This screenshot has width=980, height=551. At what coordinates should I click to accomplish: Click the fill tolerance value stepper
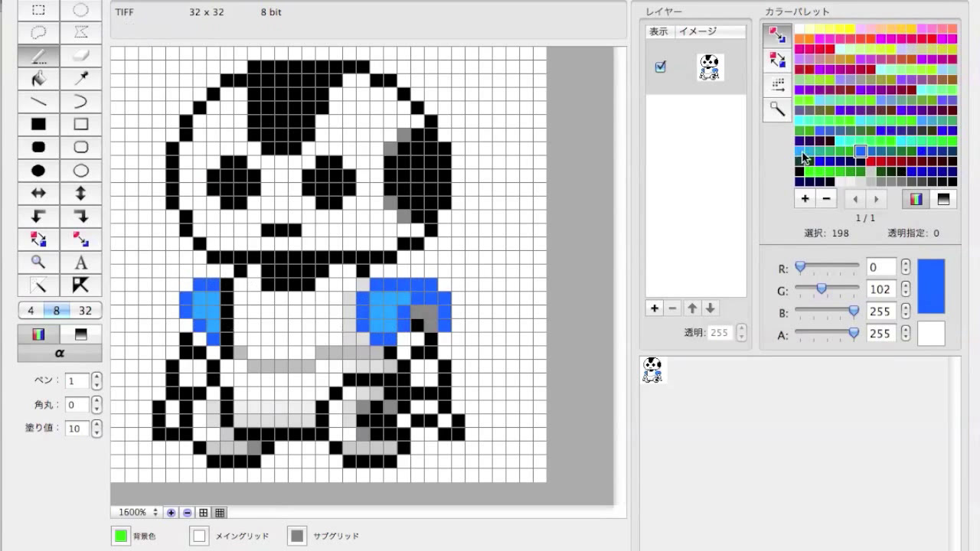(x=96, y=428)
